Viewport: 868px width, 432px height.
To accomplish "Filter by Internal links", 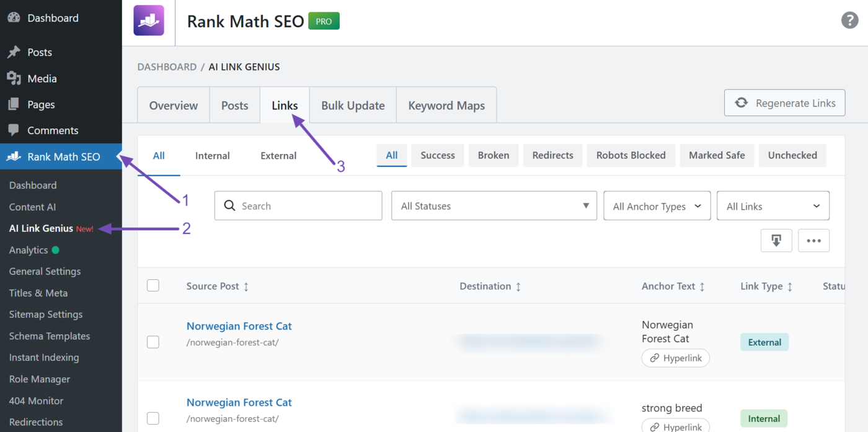I will point(213,155).
